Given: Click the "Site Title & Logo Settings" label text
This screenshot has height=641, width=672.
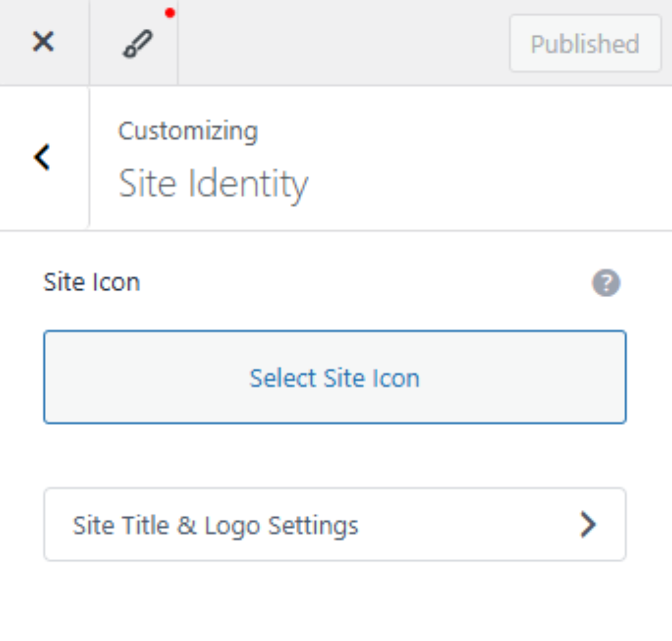Looking at the screenshot, I should (x=215, y=526).
